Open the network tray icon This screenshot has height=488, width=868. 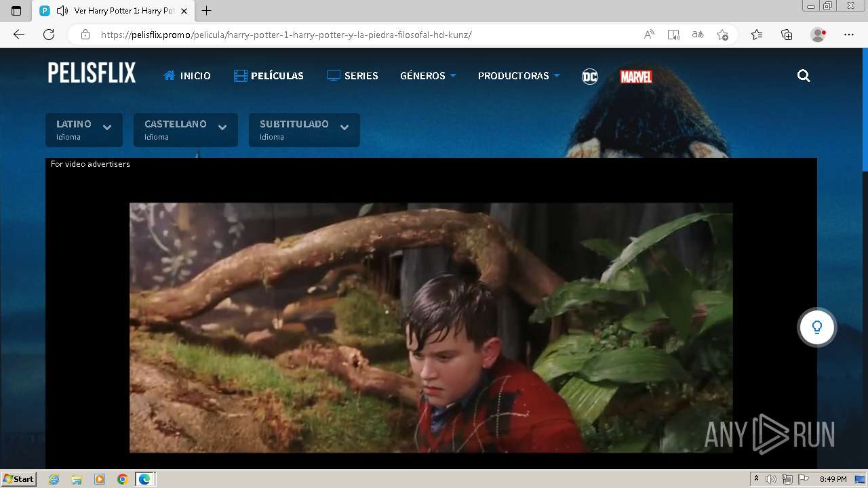787,479
